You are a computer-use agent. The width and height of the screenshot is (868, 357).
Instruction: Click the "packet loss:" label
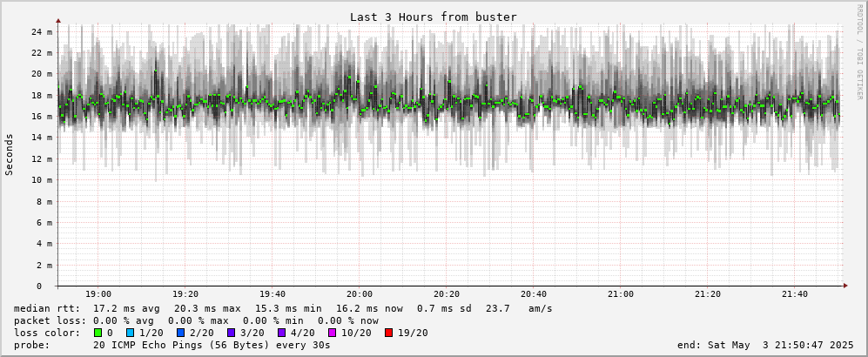pos(50,320)
